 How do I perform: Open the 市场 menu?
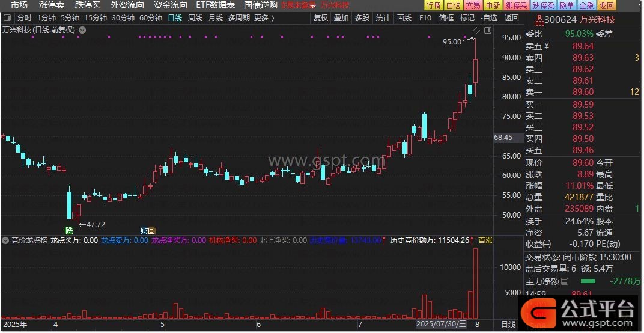click(19, 5)
